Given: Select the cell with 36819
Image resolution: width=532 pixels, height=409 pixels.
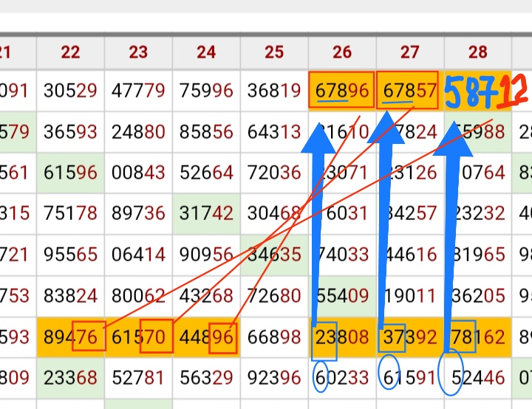Looking at the screenshot, I should tap(274, 91).
